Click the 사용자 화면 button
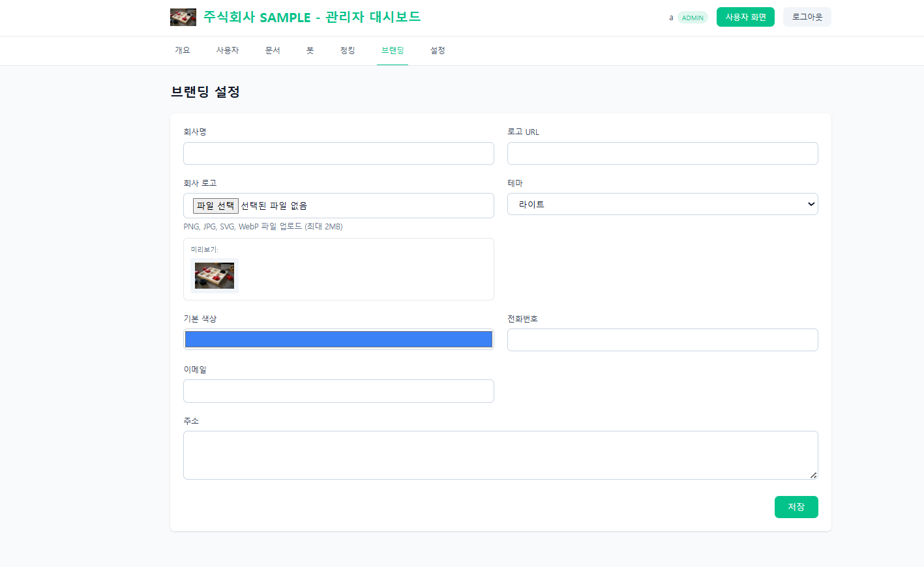This screenshot has height=567, width=924. point(745,17)
